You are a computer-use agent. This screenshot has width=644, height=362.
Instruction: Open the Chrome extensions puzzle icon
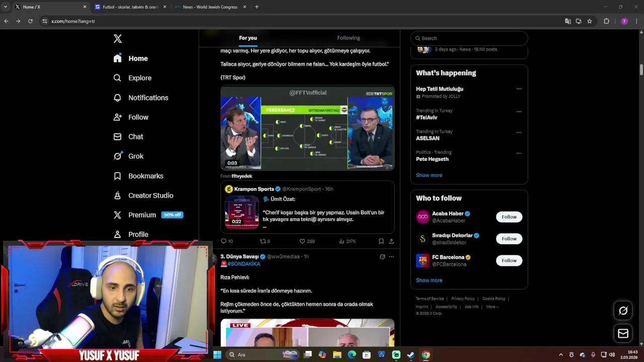coord(606,21)
